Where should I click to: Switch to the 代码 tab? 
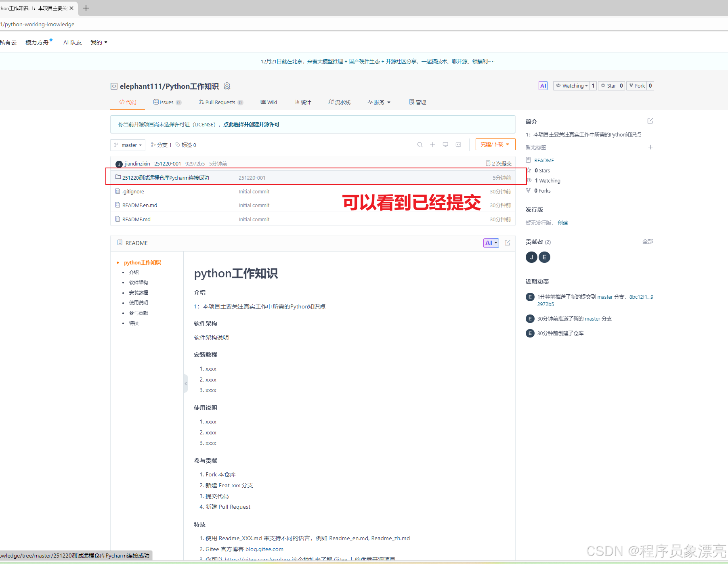click(128, 102)
